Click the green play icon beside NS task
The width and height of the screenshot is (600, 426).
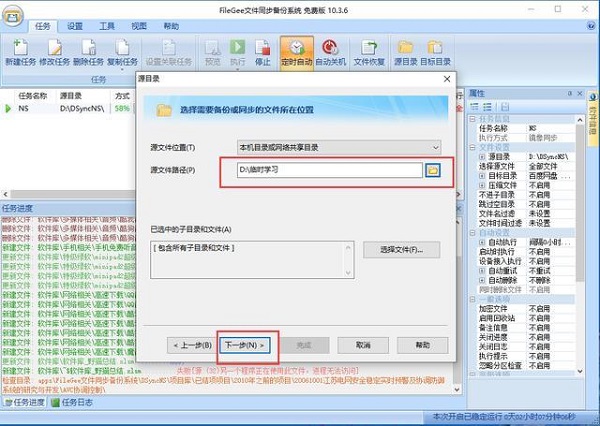[8, 109]
